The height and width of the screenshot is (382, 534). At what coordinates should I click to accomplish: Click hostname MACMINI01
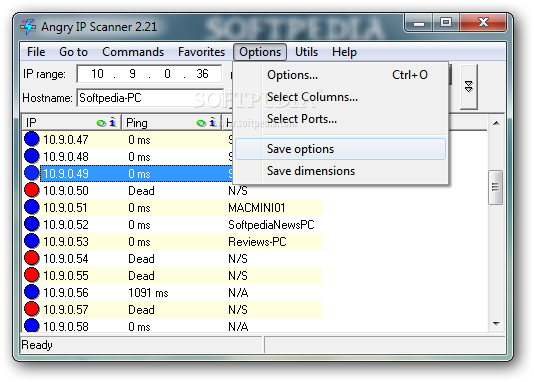(257, 208)
